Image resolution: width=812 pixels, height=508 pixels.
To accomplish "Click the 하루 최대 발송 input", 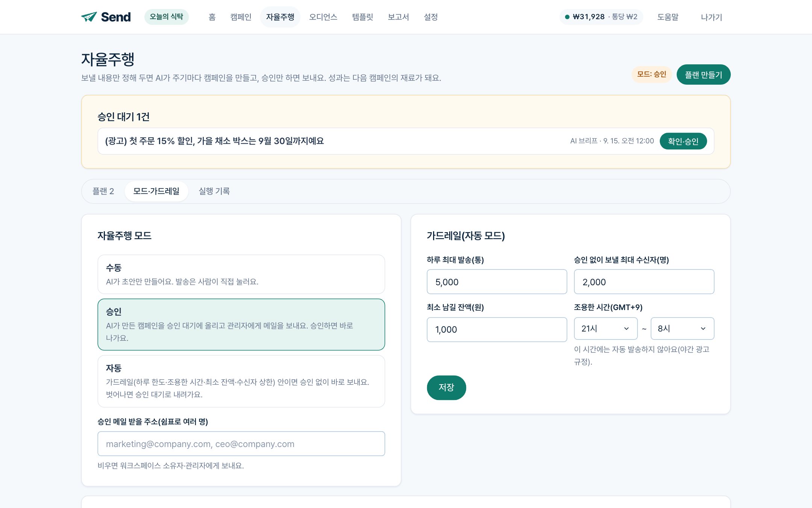I will point(497,281).
